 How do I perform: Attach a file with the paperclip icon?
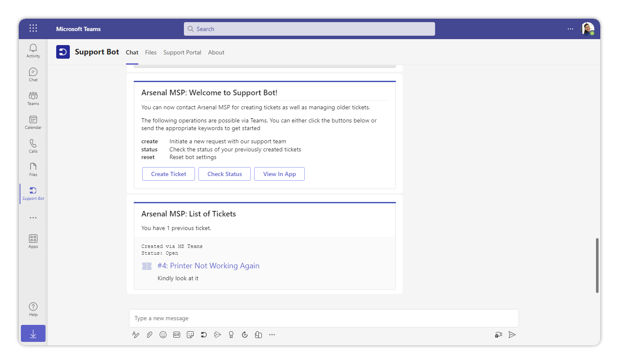(149, 335)
